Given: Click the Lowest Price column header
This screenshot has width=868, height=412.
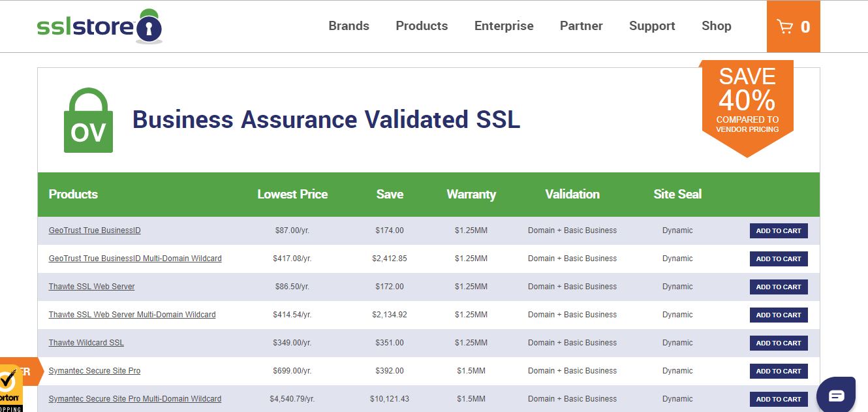Looking at the screenshot, I should click(x=292, y=194).
